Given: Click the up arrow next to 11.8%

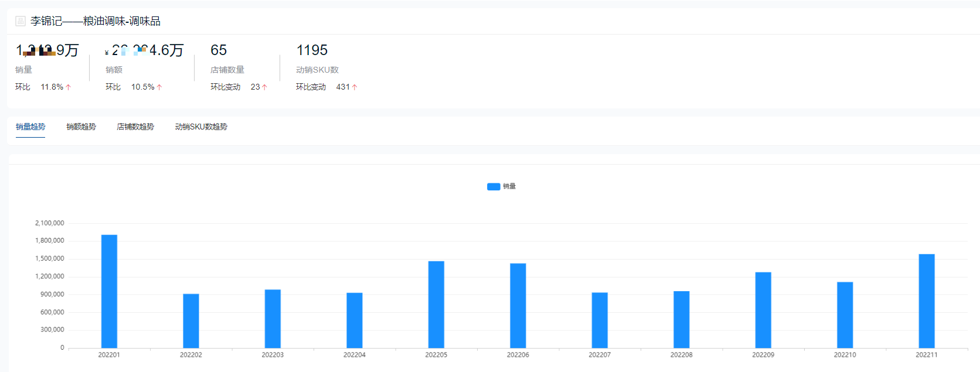Looking at the screenshot, I should [68, 87].
